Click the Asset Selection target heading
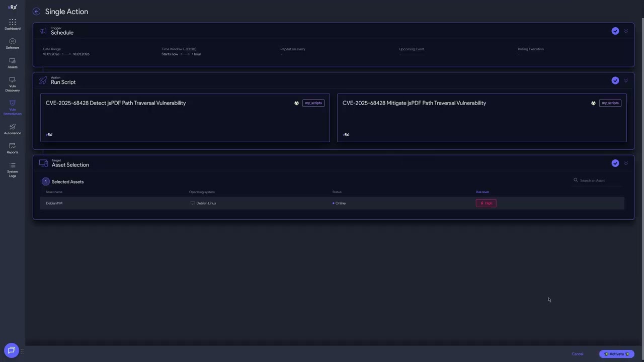Screen dimensions: 644x362 coord(70,165)
